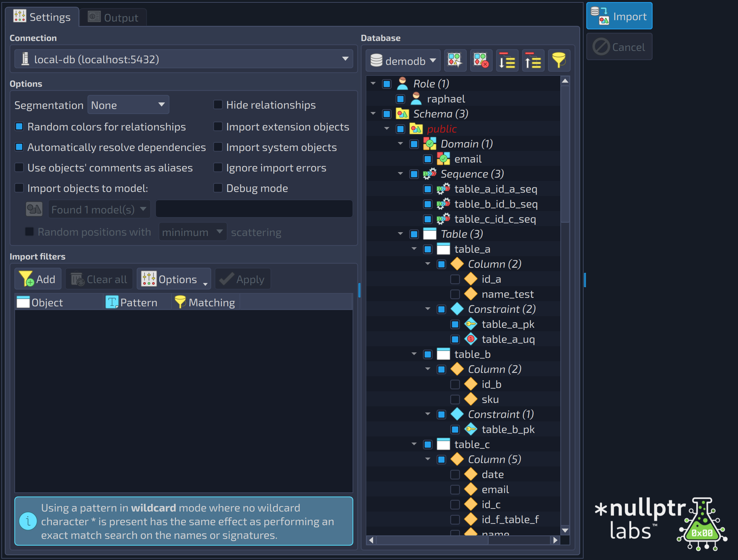Click the collapse all tree items icon
738x560 pixels.
533,61
